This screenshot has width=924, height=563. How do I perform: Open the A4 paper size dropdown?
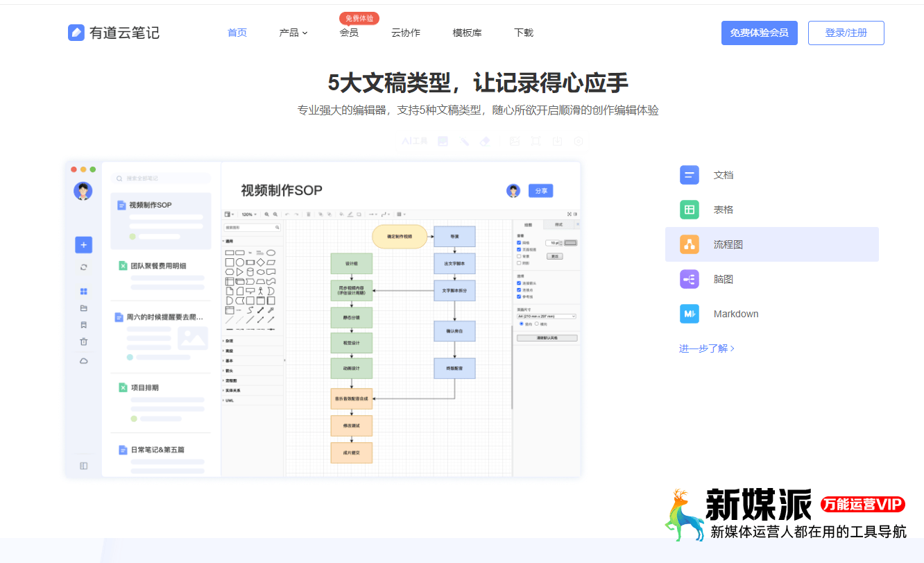pos(547,316)
